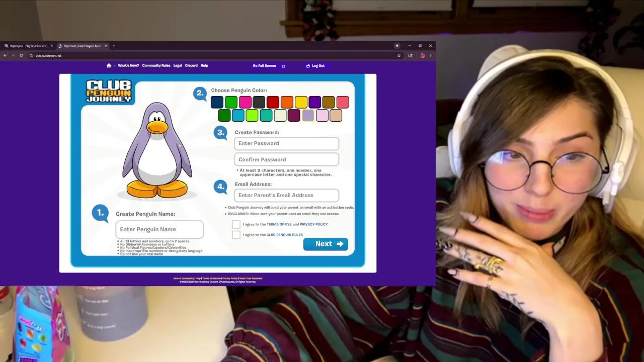644x362 pixels.
Task: Open the What's New? menu item
Action: point(128,65)
